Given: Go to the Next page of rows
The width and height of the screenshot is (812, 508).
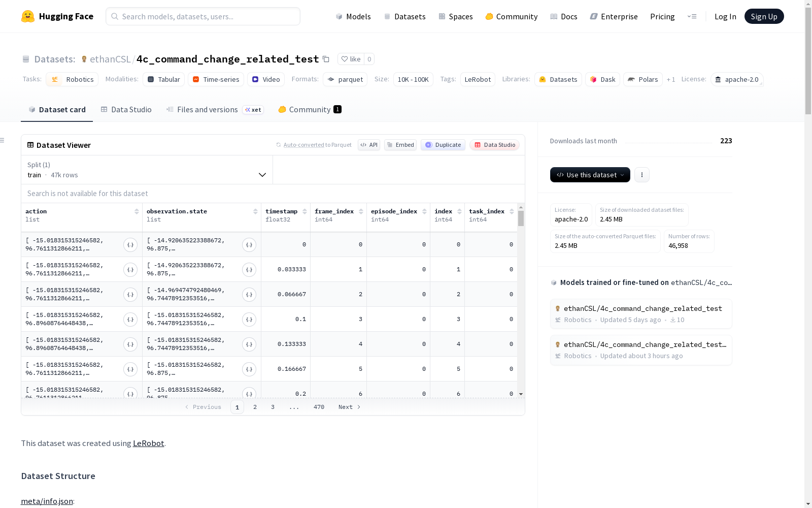Looking at the screenshot, I should tap(350, 407).
